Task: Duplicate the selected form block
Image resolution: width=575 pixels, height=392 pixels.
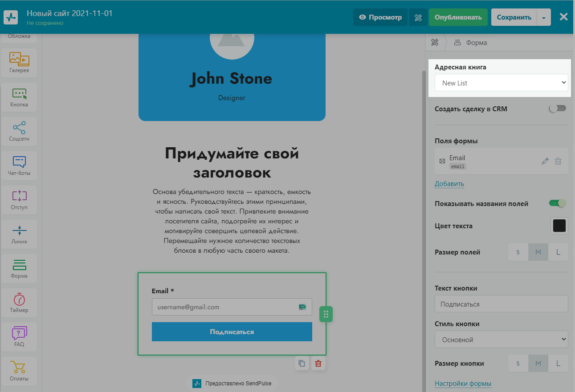Action: point(302,364)
